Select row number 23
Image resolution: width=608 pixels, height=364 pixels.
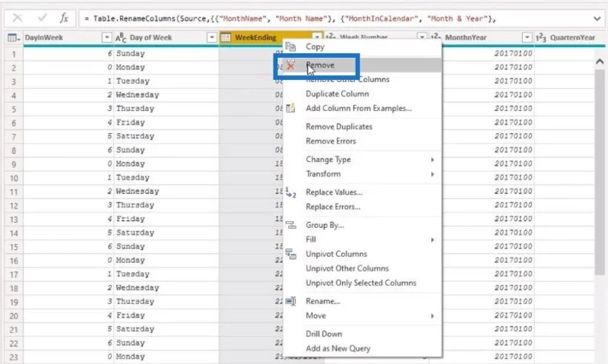[x=14, y=357]
